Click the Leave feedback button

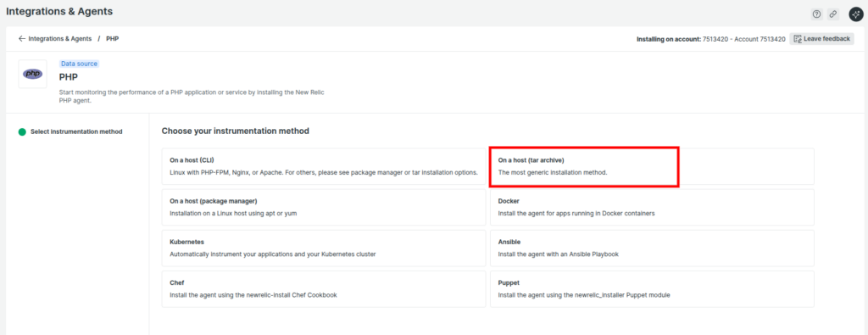(821, 39)
